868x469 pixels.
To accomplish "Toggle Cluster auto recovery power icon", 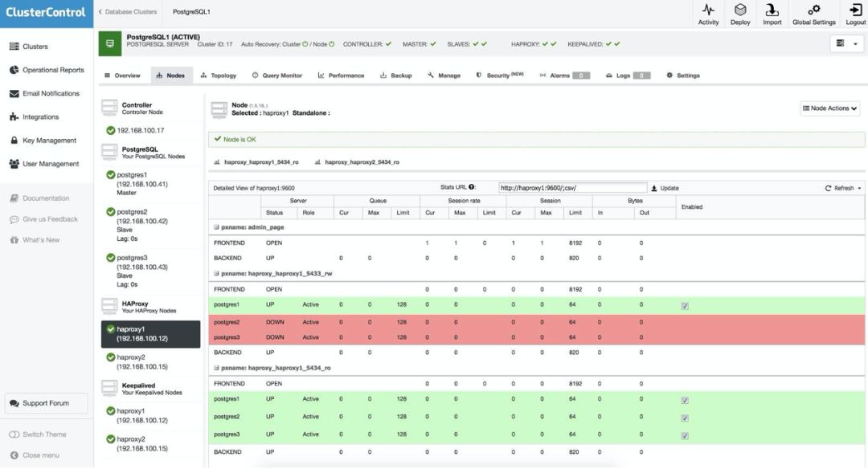I will 305,44.
